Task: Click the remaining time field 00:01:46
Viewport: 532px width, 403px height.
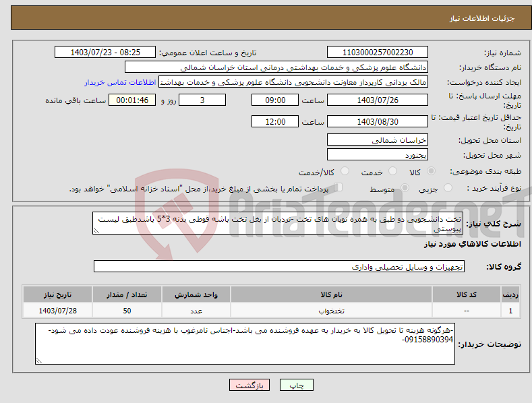Action: coord(132,100)
